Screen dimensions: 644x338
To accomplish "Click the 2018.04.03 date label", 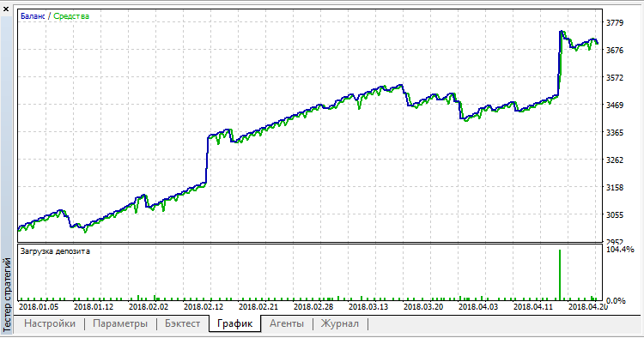I will 478,307.
